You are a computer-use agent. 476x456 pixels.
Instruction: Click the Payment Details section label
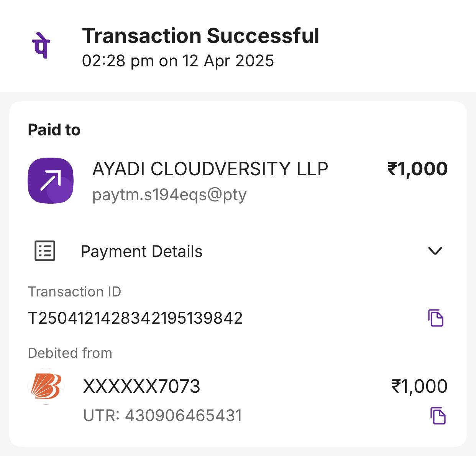(141, 252)
